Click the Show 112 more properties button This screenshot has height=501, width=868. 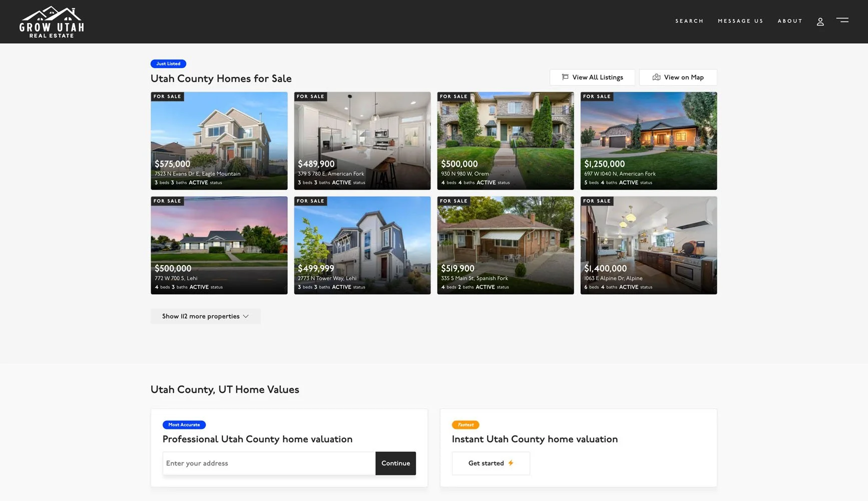(x=206, y=316)
